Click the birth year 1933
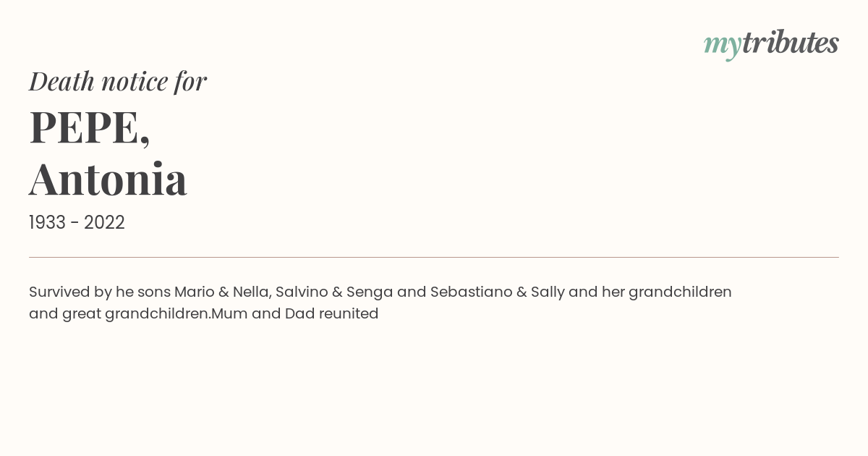The height and width of the screenshot is (456, 868). 47,223
